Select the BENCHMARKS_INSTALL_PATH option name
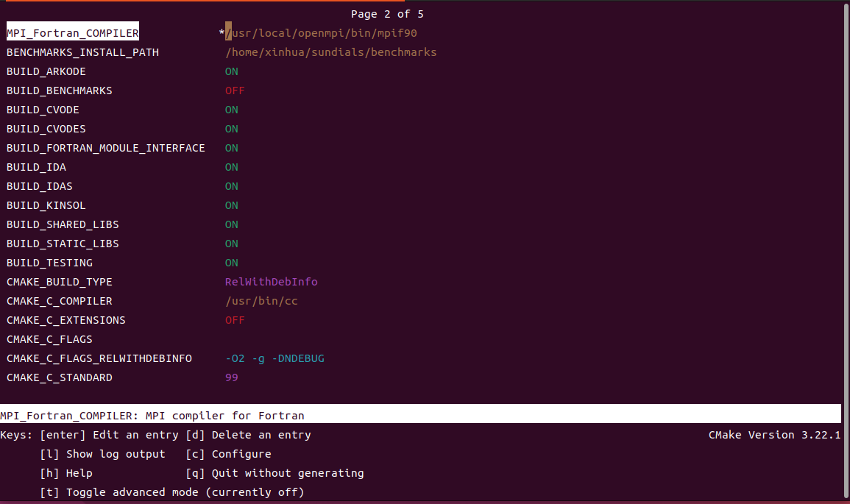 (x=83, y=52)
